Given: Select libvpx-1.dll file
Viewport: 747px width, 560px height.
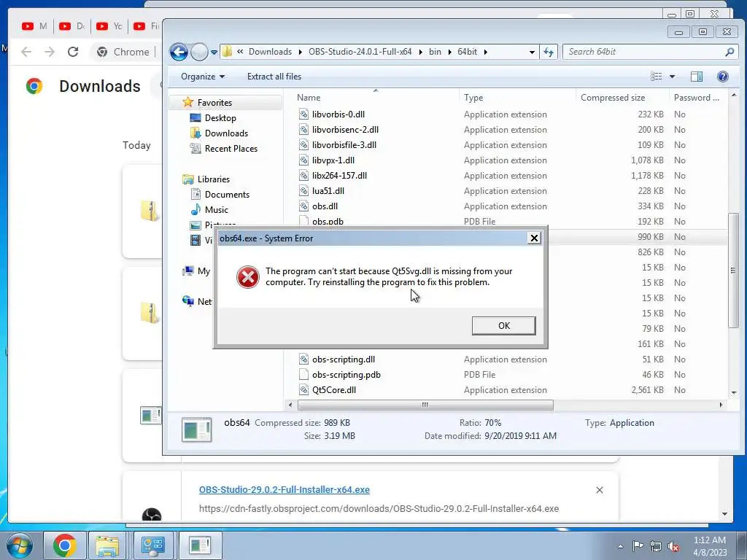Looking at the screenshot, I should 333,160.
